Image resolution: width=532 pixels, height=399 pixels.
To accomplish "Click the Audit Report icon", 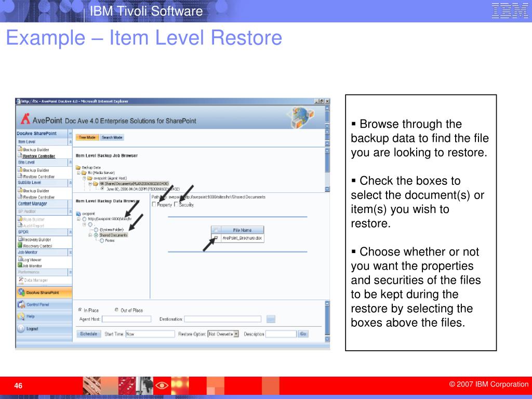I will point(20,225).
